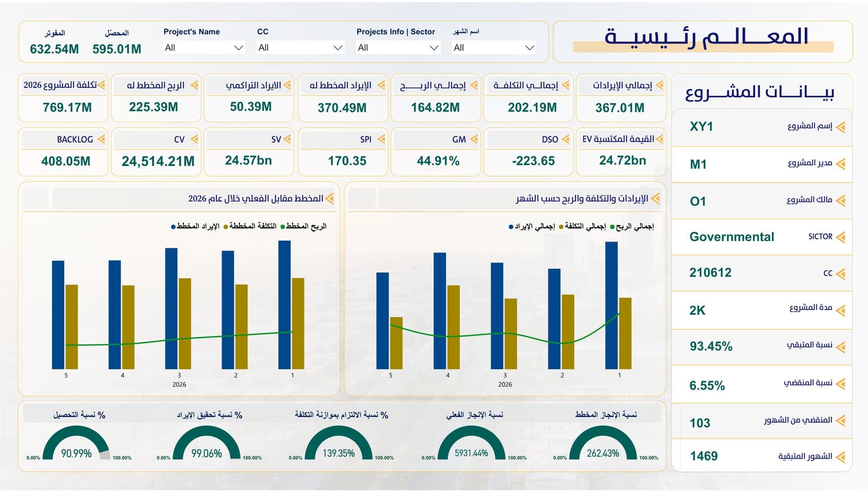This screenshot has height=493, width=868.
Task: Click the arrow icon beside إجمالي التكلفة
Action: [566, 85]
